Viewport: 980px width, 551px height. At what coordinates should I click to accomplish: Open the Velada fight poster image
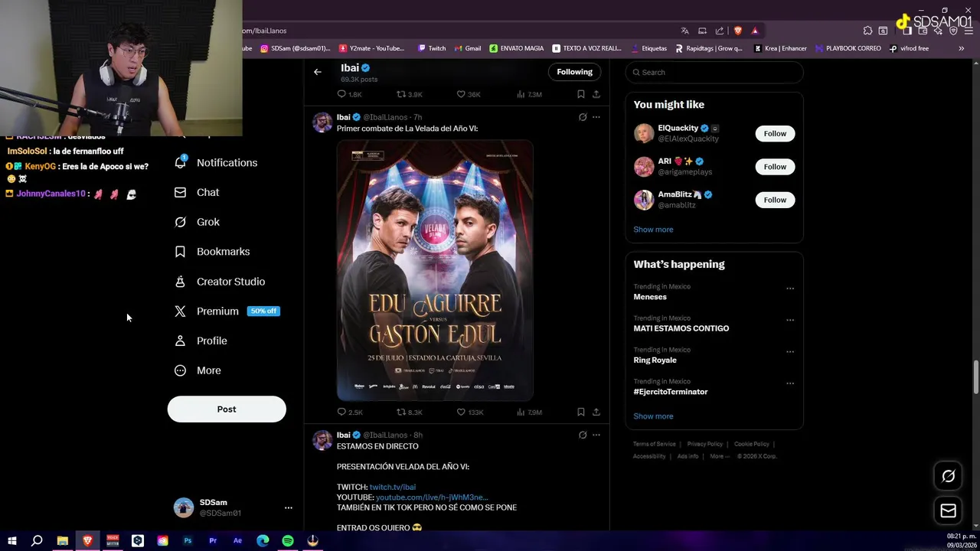point(435,270)
